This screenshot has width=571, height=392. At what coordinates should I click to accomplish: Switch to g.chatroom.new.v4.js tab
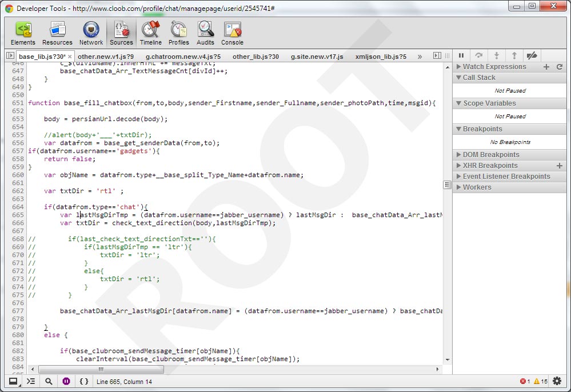click(182, 57)
